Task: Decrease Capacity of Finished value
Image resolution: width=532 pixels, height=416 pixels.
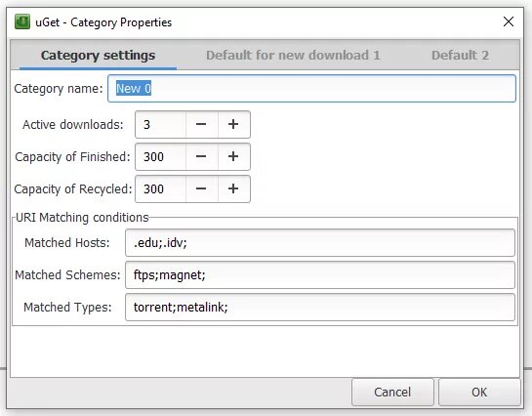Action: (x=201, y=157)
